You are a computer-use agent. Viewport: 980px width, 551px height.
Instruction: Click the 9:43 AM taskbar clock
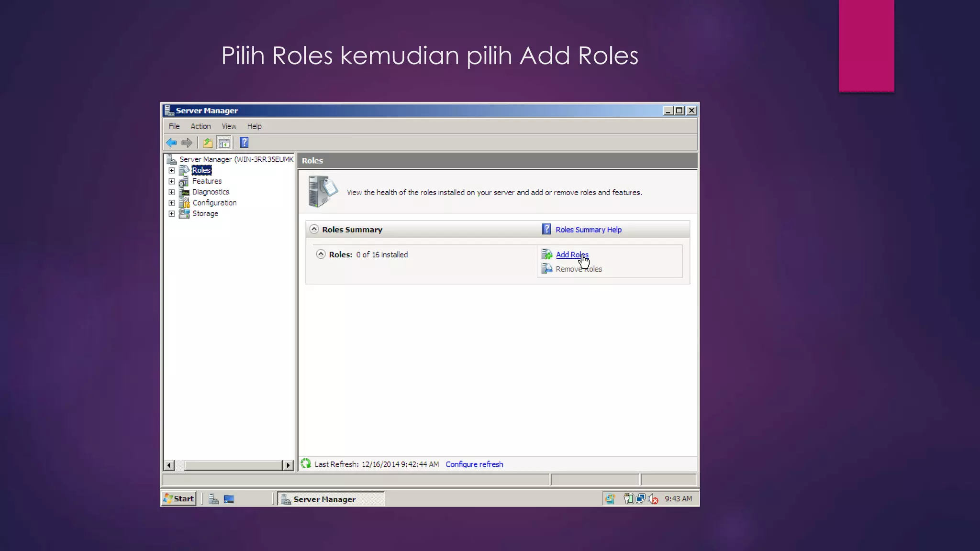(678, 499)
